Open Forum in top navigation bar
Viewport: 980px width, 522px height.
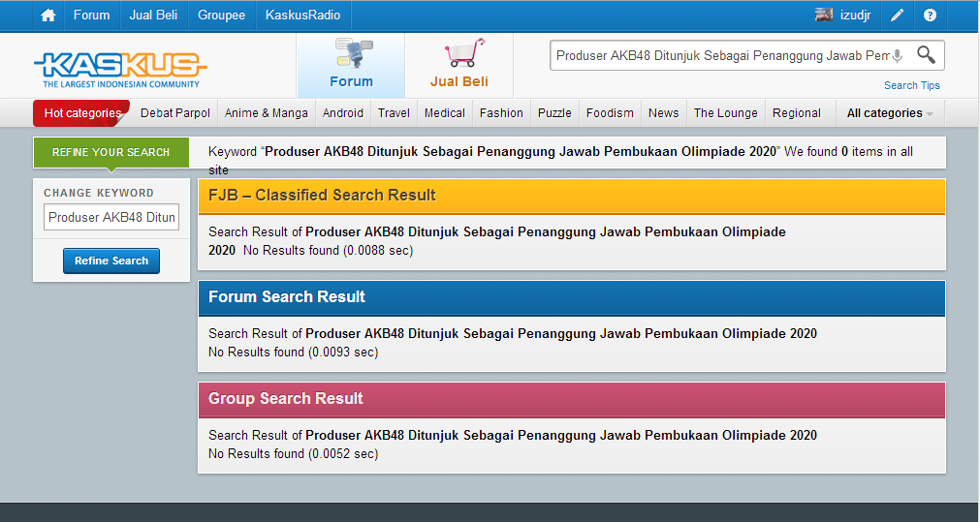[91, 15]
